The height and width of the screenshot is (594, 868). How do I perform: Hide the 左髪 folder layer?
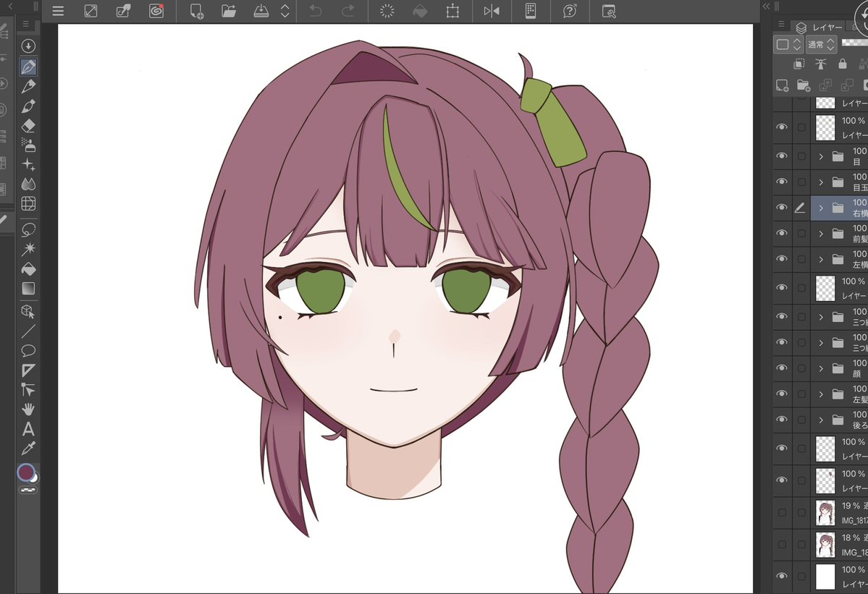pyautogui.click(x=782, y=394)
